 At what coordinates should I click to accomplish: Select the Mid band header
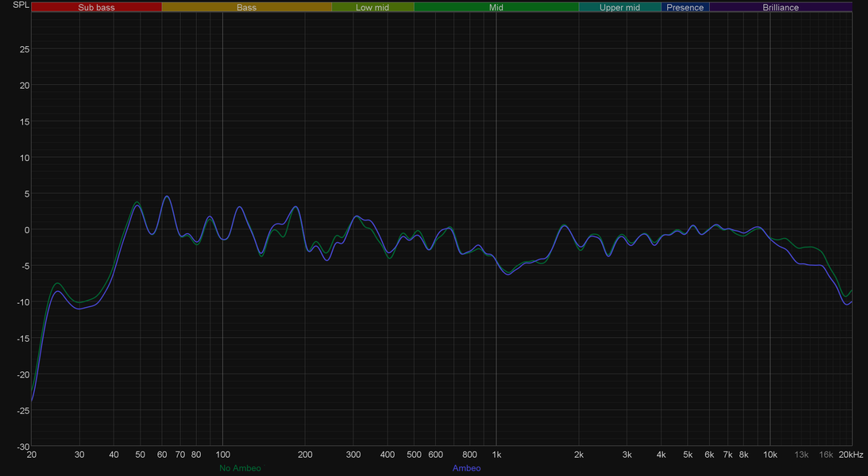coord(496,7)
